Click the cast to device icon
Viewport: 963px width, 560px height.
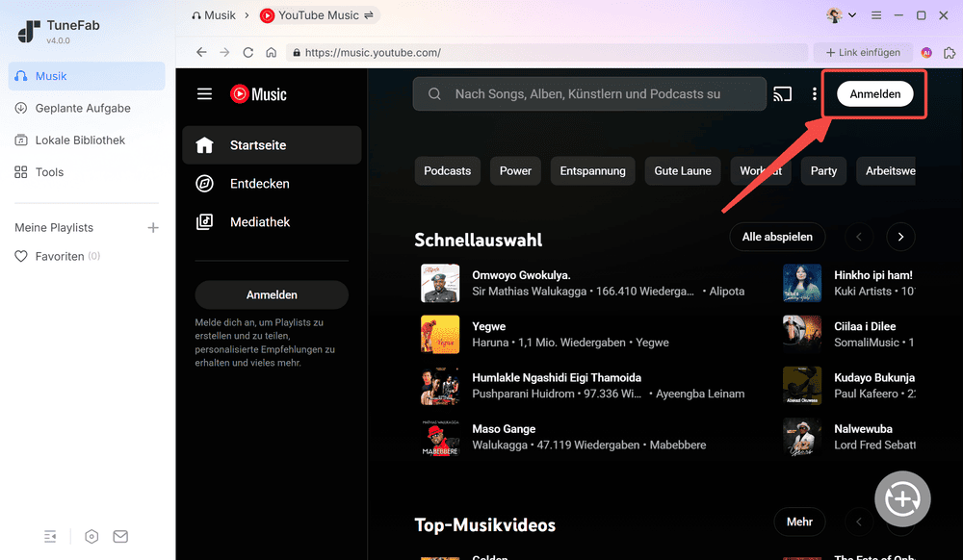tap(782, 94)
